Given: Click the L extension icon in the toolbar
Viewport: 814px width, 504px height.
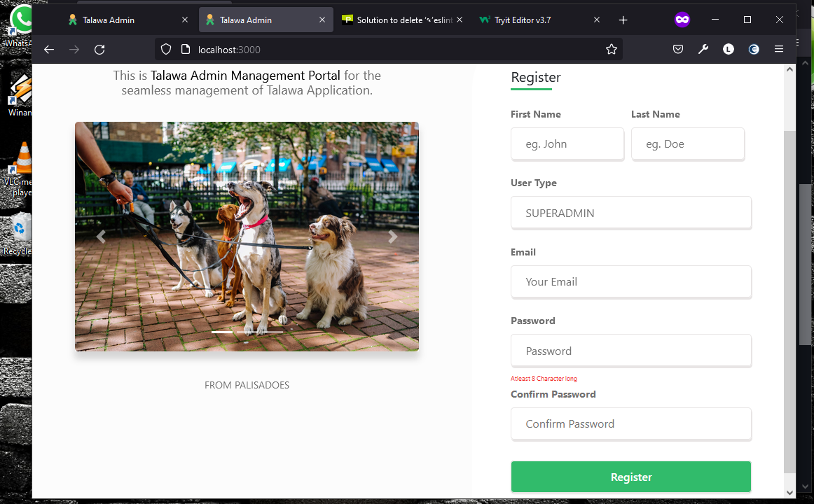Looking at the screenshot, I should pyautogui.click(x=729, y=49).
